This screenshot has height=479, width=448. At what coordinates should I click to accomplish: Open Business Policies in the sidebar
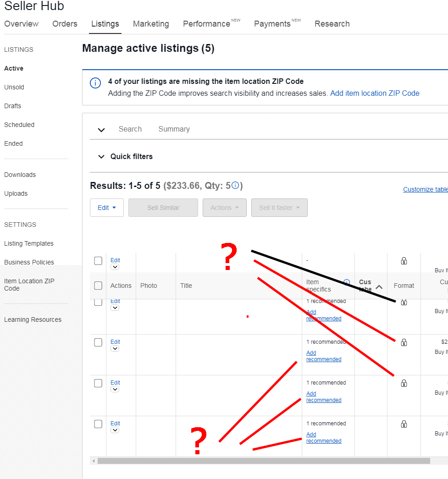(x=29, y=262)
